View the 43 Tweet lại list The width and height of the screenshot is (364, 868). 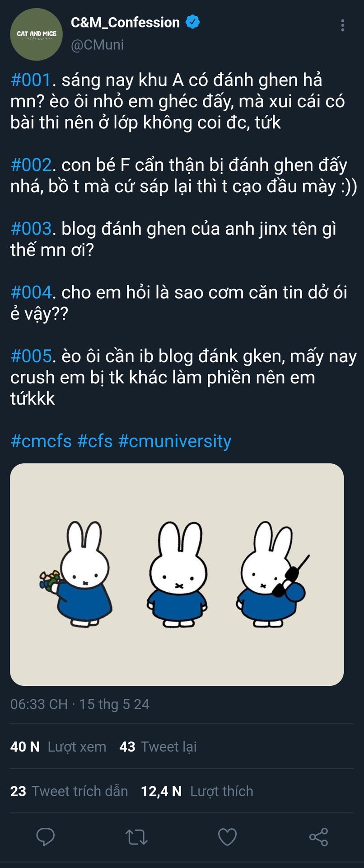click(158, 746)
